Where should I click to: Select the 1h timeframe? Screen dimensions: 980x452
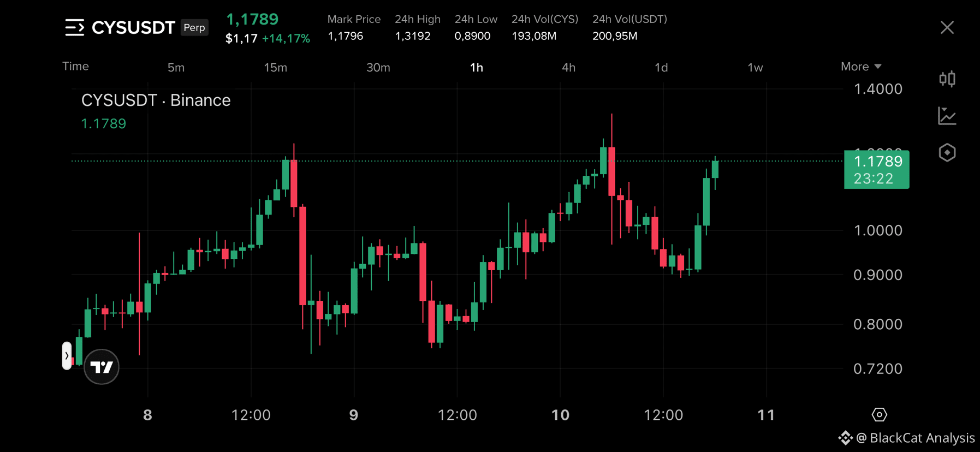(x=477, y=68)
